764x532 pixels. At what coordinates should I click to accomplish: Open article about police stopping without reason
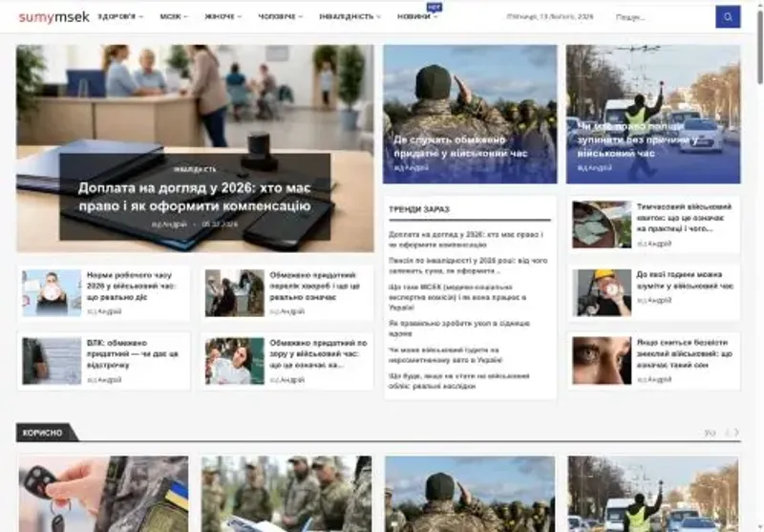pyautogui.click(x=637, y=139)
